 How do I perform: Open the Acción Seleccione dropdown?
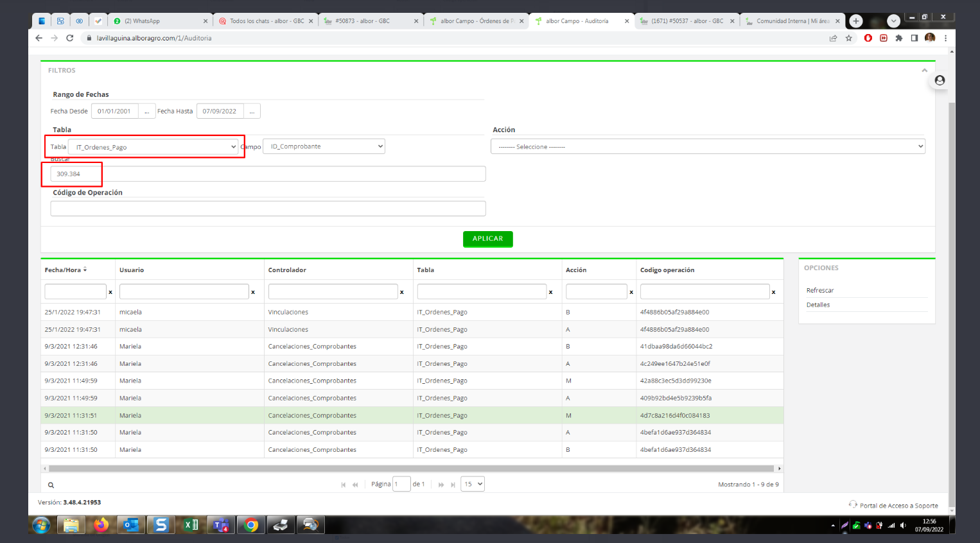(x=708, y=146)
